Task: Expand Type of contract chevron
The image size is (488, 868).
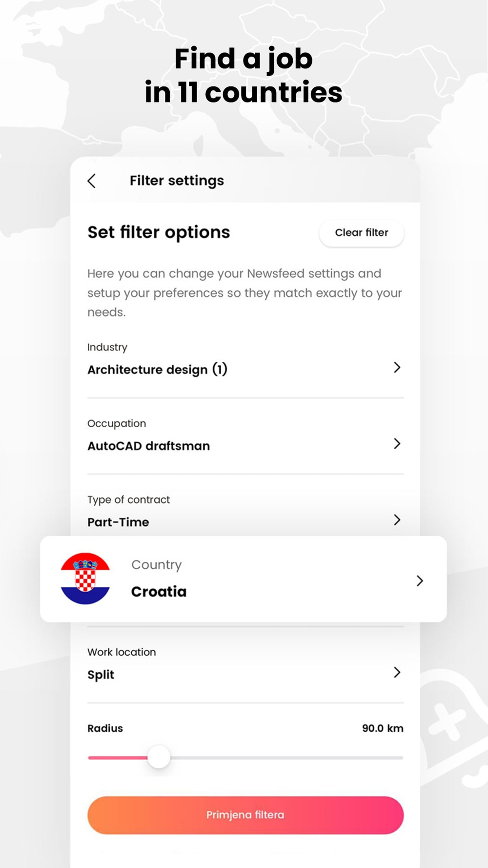Action: [x=397, y=520]
